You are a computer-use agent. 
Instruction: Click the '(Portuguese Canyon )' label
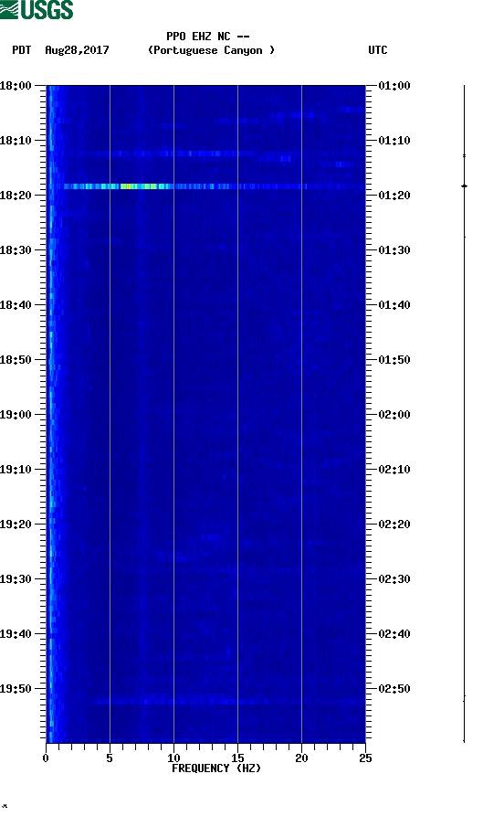click(x=211, y=50)
